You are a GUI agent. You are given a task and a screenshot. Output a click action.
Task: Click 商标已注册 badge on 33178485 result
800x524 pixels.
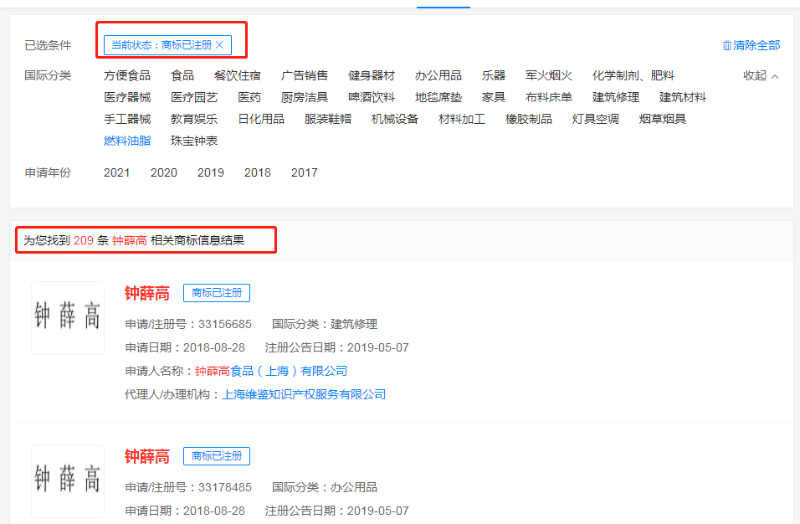click(x=216, y=456)
